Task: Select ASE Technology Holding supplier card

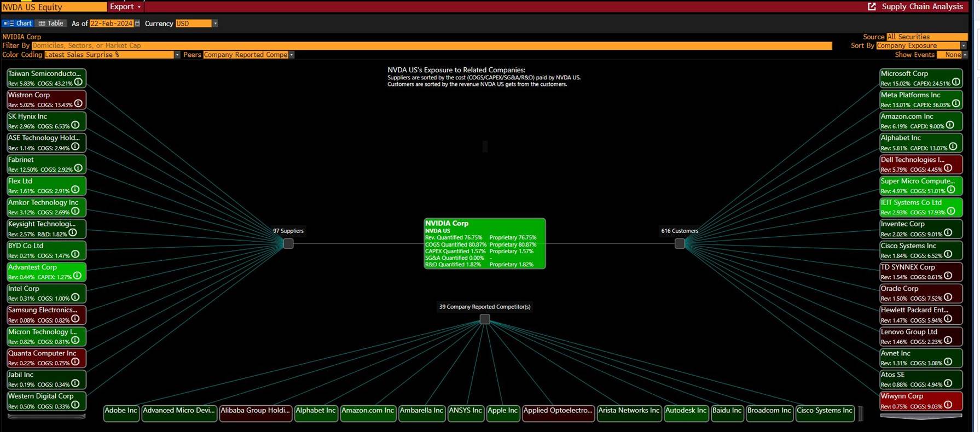Action: [46, 143]
